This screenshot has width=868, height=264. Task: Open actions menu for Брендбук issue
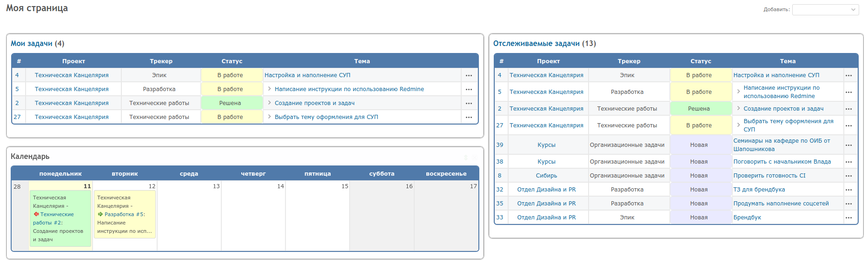click(x=848, y=218)
